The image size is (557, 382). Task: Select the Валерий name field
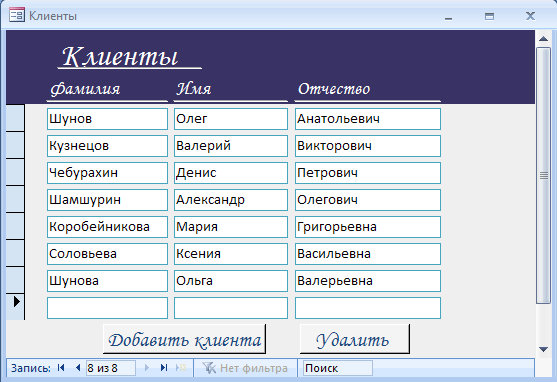tap(231, 146)
